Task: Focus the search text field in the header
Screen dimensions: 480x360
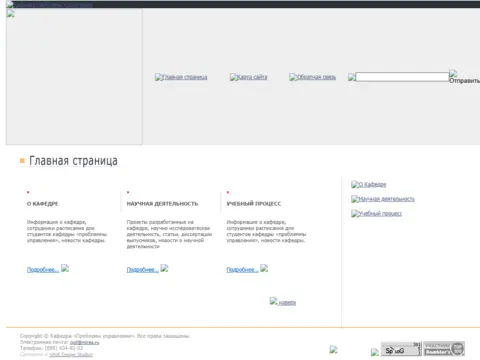Action: pos(402,77)
